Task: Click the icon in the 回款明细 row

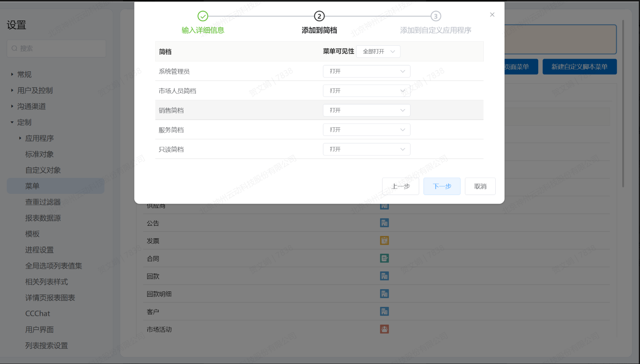Action: [x=384, y=294]
